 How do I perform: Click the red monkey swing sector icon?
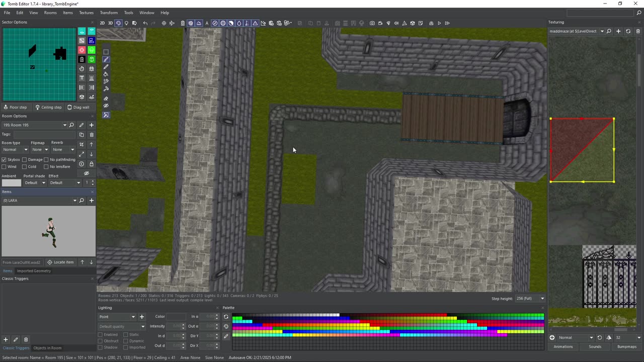pos(82,50)
